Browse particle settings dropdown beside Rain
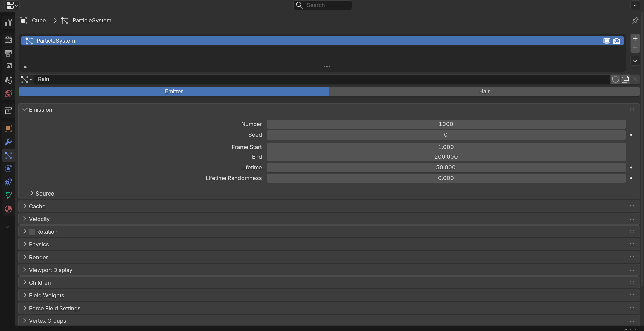 pyautogui.click(x=27, y=79)
